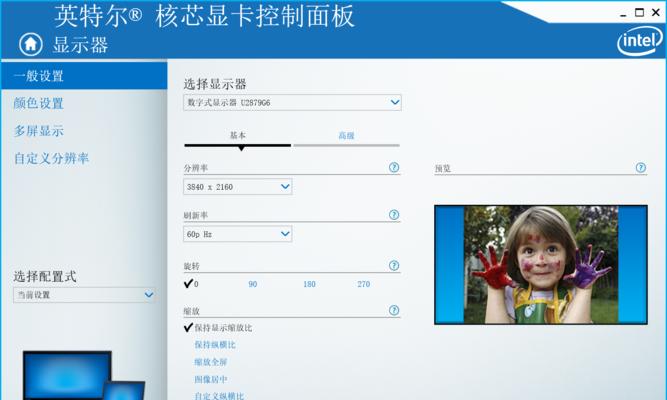The height and width of the screenshot is (400, 667).
Task: Go to home via the house icon
Action: 31,44
